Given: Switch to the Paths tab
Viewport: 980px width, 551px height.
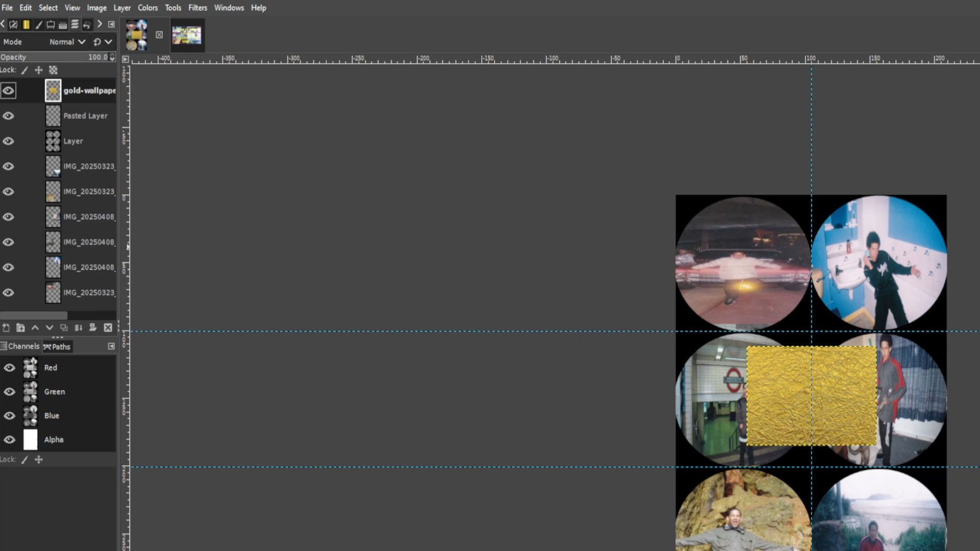Looking at the screenshot, I should pos(57,347).
